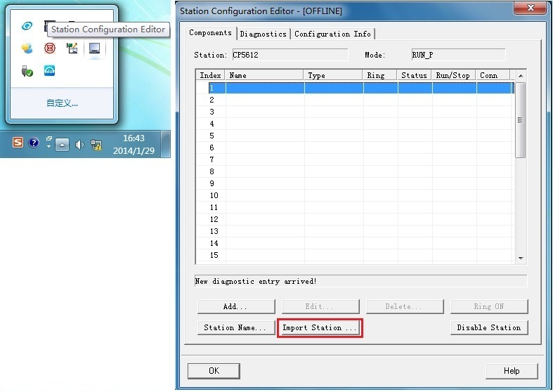
Task: Click the greyed-out Delete... button
Action: (405, 307)
